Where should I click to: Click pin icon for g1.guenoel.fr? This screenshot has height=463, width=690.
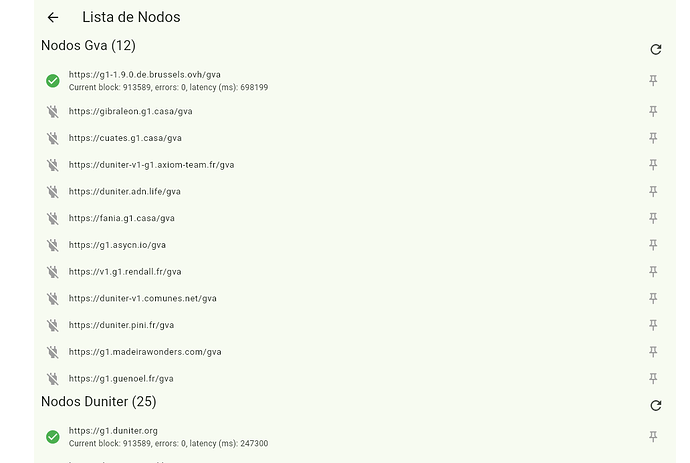653,378
